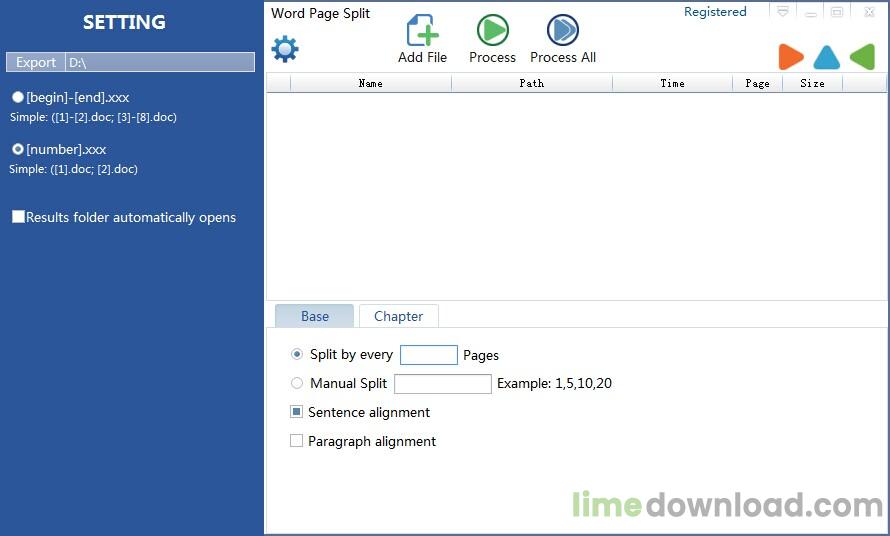The height and width of the screenshot is (536, 890).
Task: Click the Registered status text
Action: tap(715, 12)
